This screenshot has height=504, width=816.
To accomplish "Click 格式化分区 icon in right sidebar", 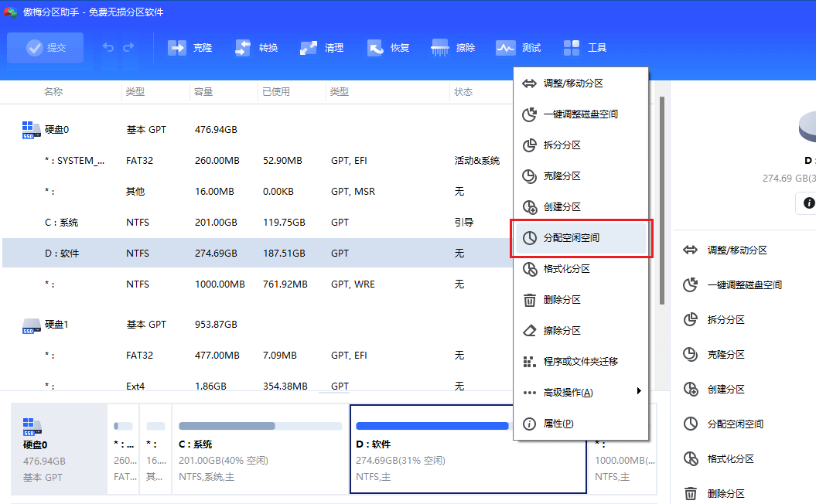I will tap(691, 458).
